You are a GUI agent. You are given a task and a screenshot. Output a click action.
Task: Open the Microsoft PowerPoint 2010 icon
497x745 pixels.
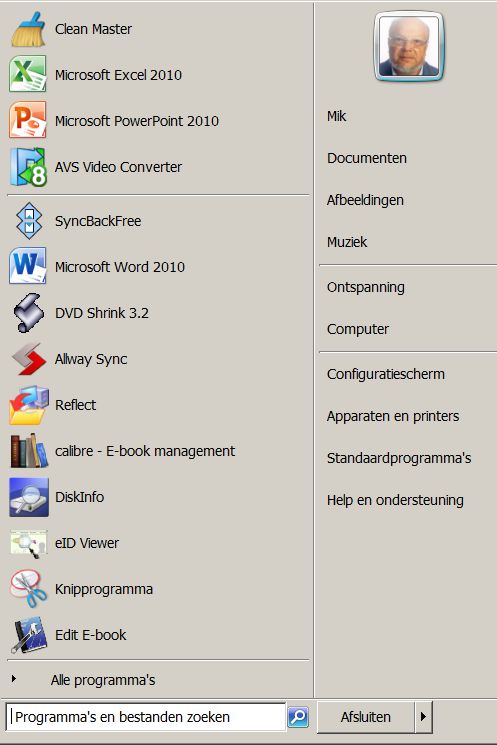tap(28, 120)
